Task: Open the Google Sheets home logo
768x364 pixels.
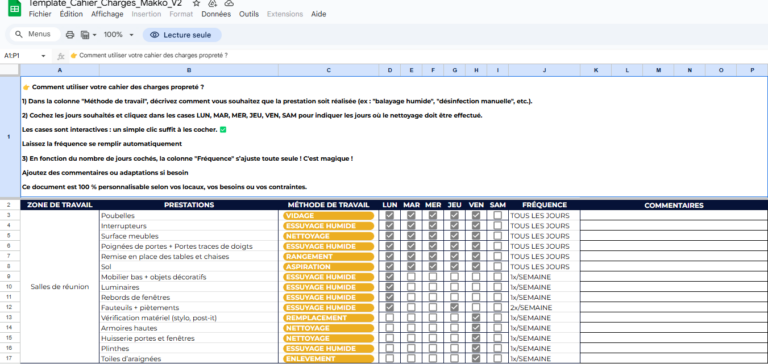Action: click(14, 8)
